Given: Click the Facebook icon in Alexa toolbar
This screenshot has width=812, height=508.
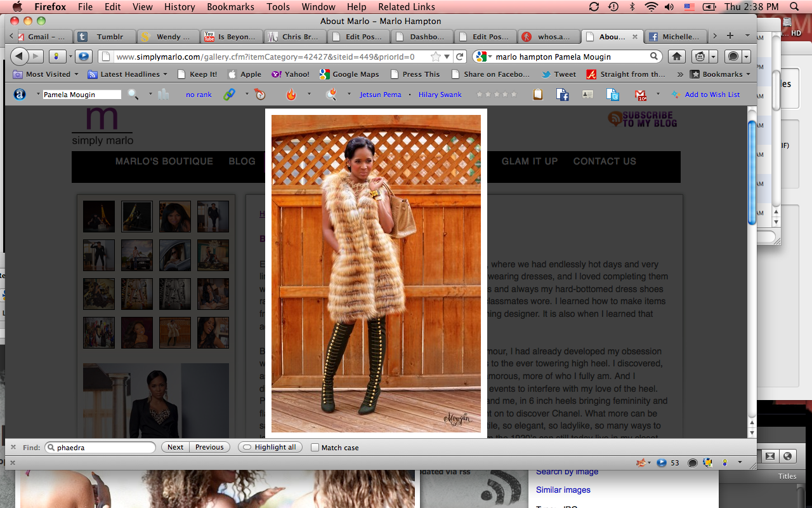Looking at the screenshot, I should point(562,95).
